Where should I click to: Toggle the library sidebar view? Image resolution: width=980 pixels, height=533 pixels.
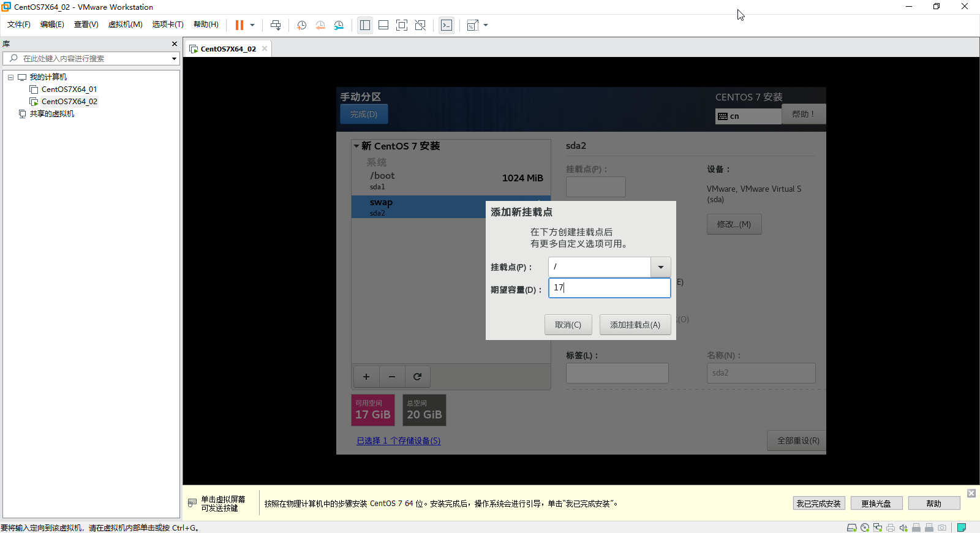tap(365, 25)
